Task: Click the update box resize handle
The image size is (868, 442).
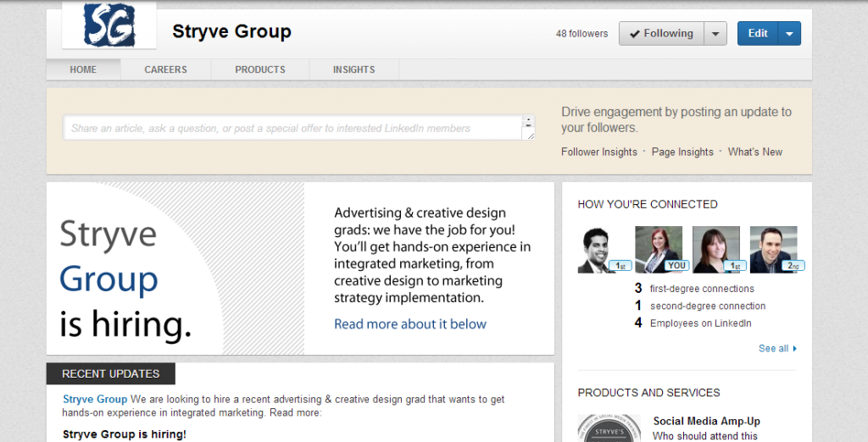Action: click(530, 135)
